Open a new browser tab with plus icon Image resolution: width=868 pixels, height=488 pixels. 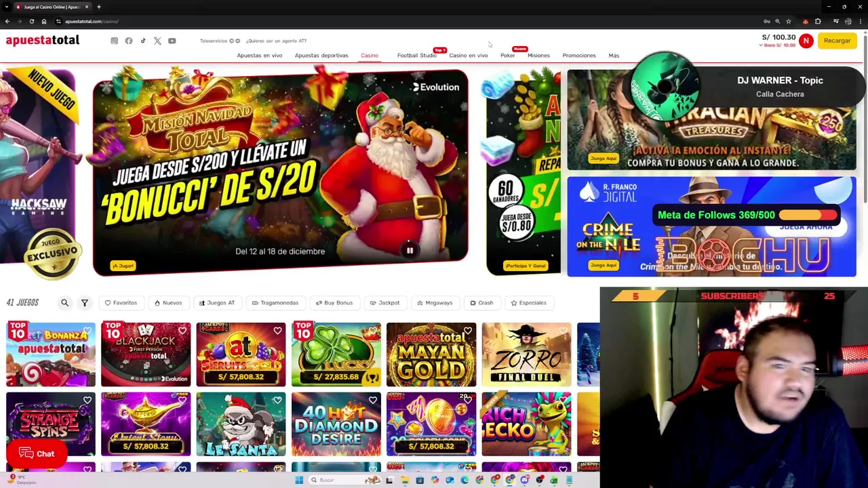[x=99, y=7]
